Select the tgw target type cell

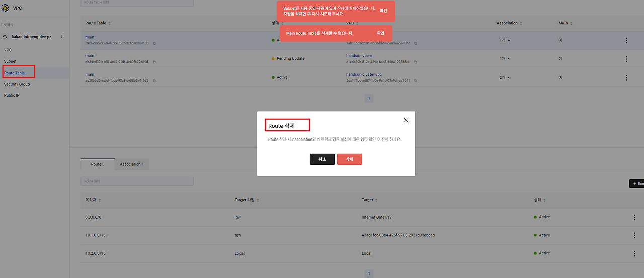point(238,235)
